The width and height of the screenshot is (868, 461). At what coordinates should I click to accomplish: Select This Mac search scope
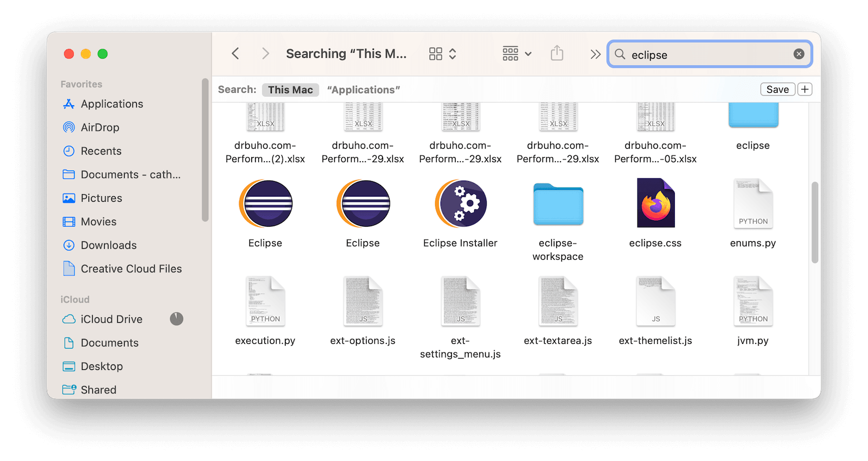(290, 89)
